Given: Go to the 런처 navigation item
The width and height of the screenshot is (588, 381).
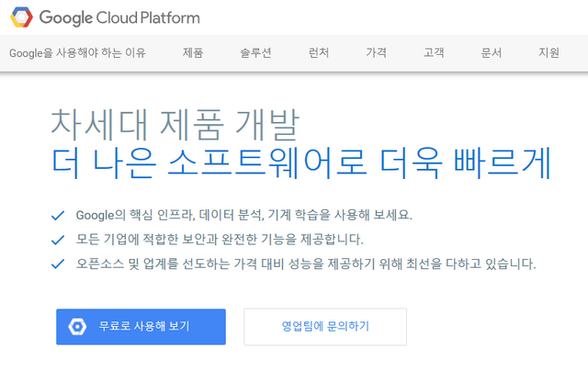Looking at the screenshot, I should pyautogui.click(x=319, y=53).
